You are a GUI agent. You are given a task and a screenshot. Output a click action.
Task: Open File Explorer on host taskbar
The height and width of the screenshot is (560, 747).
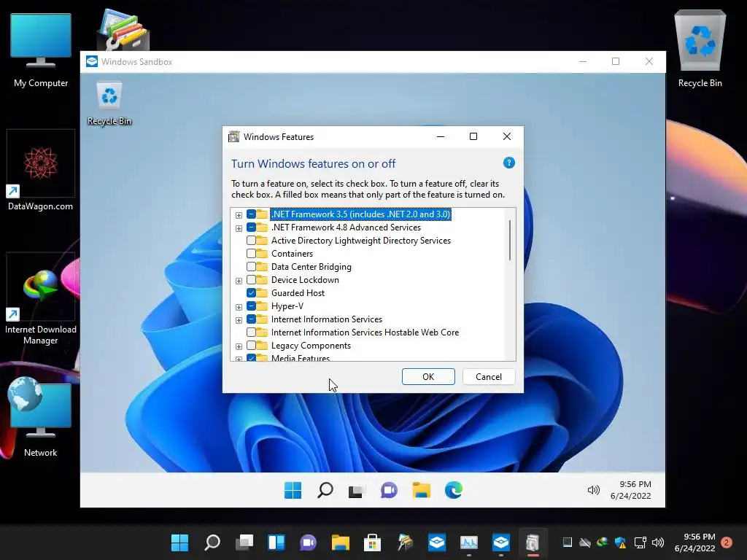pyautogui.click(x=341, y=542)
